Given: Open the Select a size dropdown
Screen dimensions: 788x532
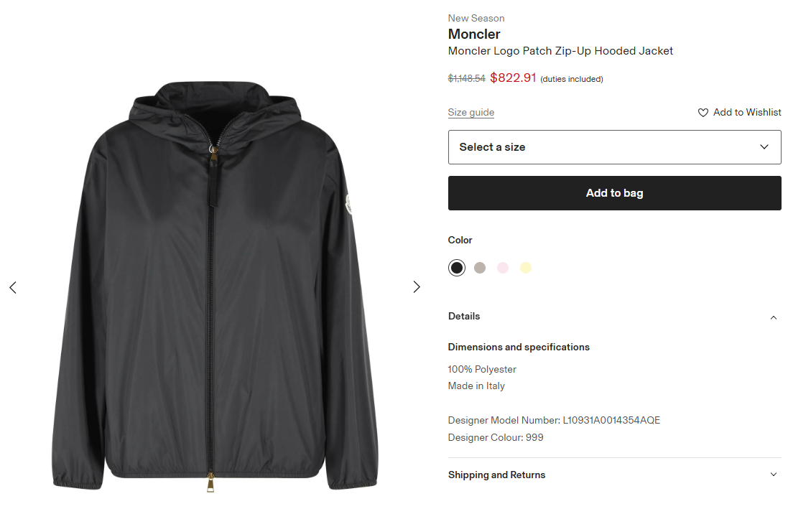Looking at the screenshot, I should coord(614,147).
